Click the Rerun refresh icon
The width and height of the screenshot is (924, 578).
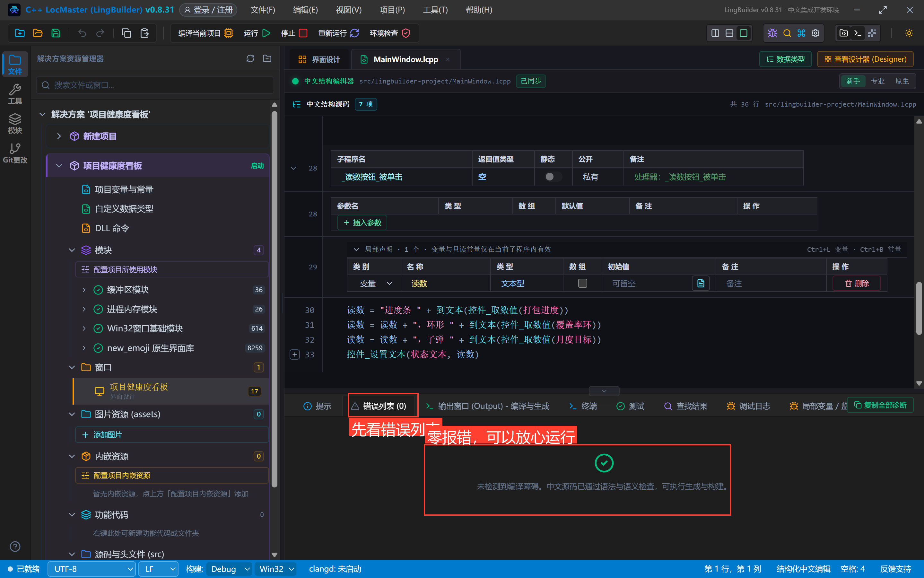coord(354,33)
